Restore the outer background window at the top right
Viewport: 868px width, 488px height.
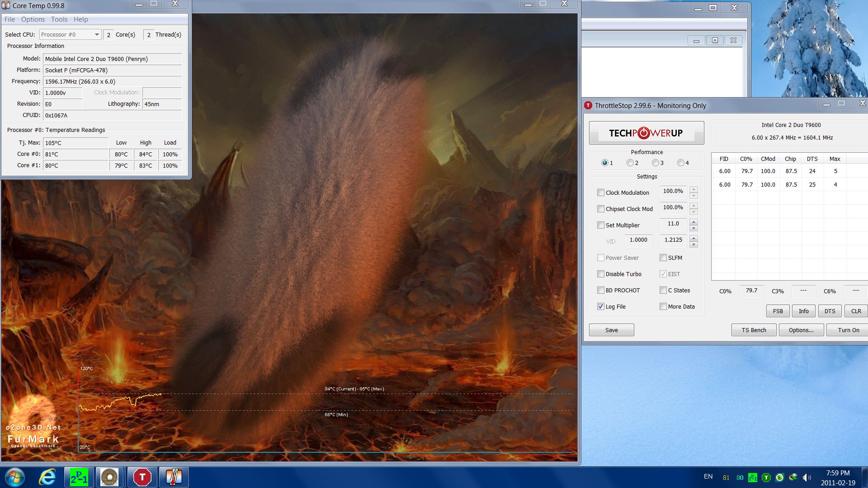(713, 8)
